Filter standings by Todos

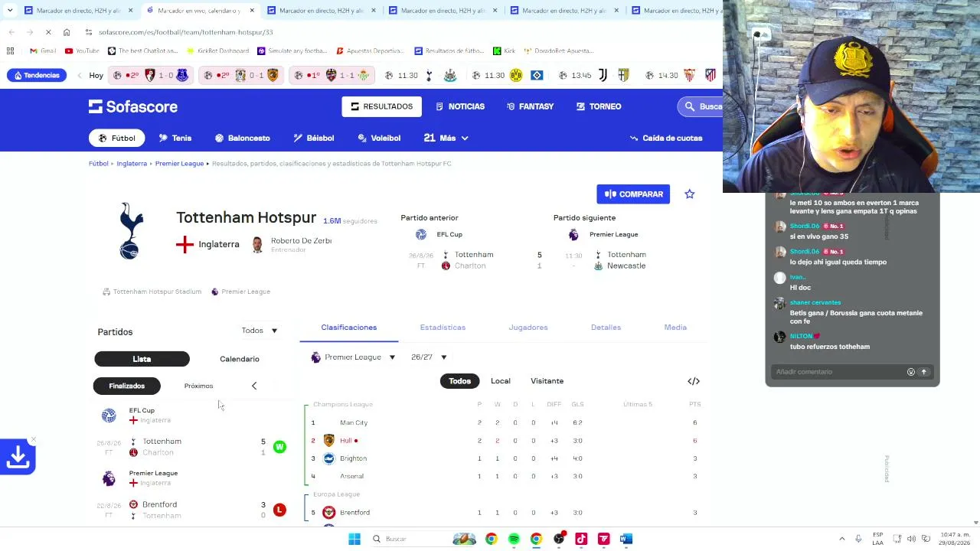[x=459, y=381]
